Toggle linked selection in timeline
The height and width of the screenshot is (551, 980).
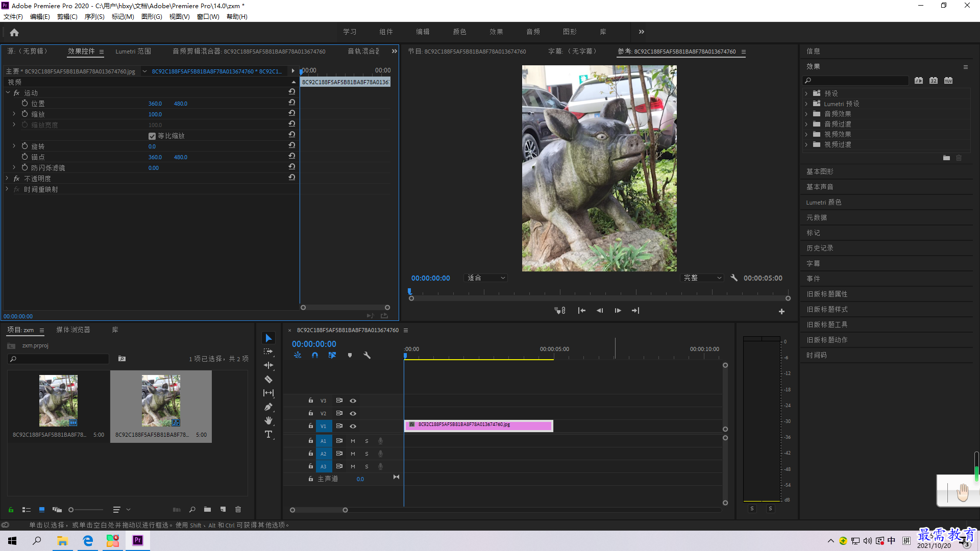[332, 355]
